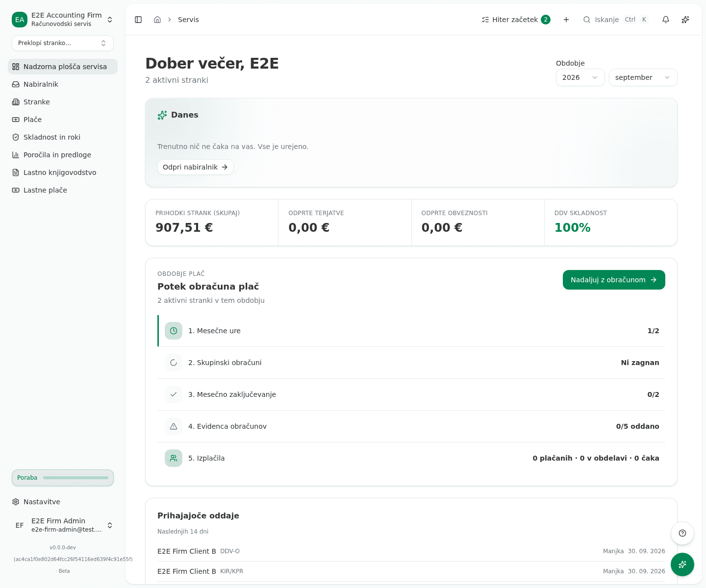Open E2E Firm Client B KIR/KPR row

(411, 571)
